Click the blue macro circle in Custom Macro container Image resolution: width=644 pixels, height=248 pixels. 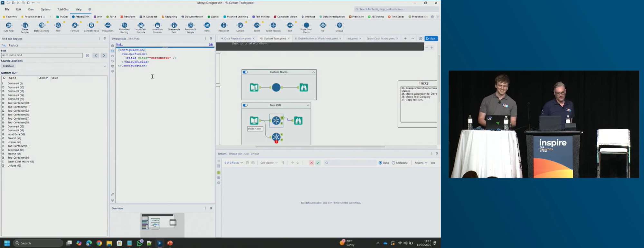coord(276,87)
